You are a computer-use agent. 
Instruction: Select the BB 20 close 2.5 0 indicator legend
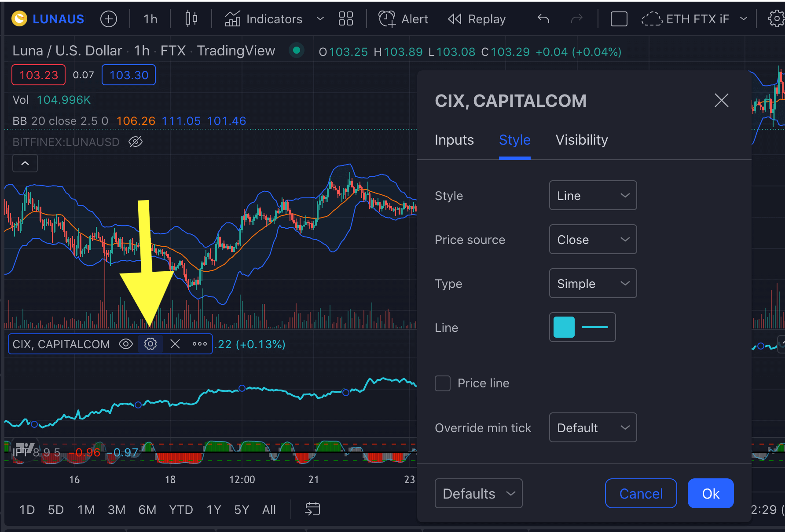point(60,121)
